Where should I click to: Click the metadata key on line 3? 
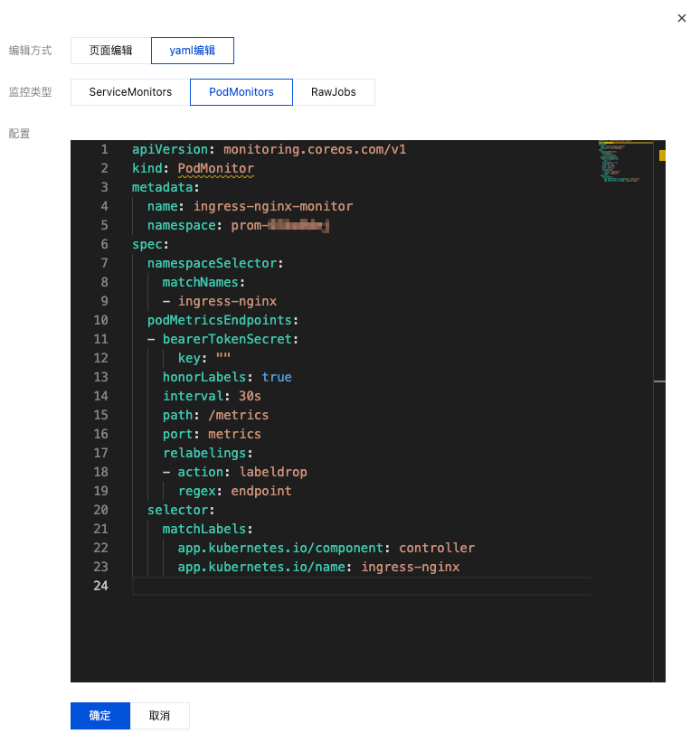(162, 187)
